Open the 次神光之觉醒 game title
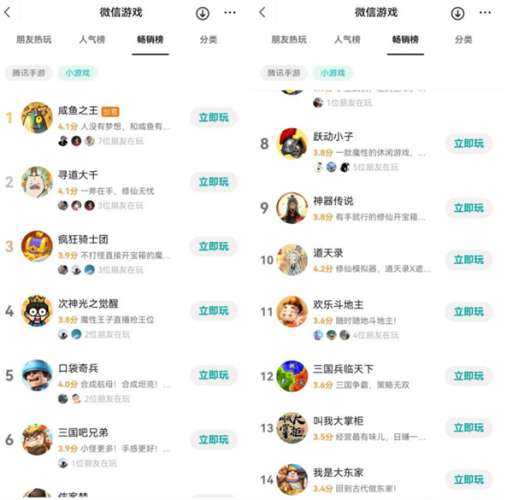This screenshot has height=500, width=513. 88,304
